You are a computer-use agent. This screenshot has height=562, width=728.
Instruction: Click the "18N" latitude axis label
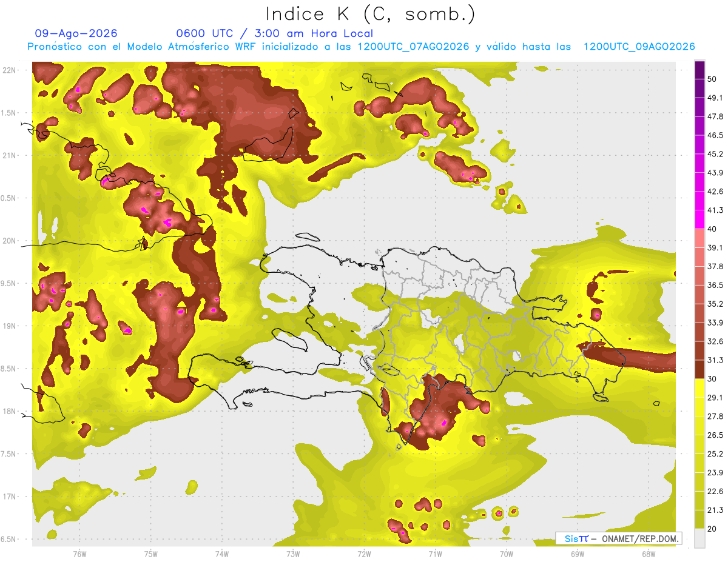point(9,411)
